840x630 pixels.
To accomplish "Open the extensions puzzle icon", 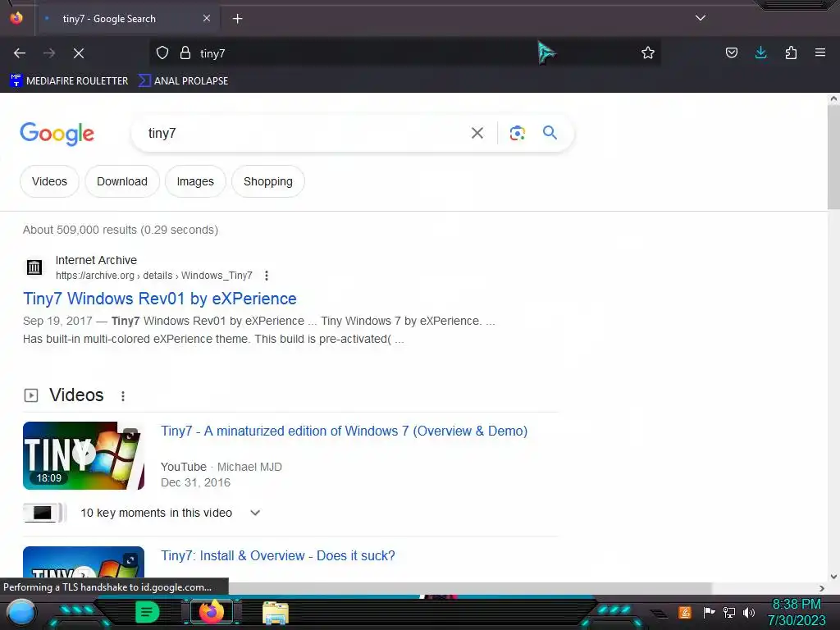I will (x=791, y=52).
